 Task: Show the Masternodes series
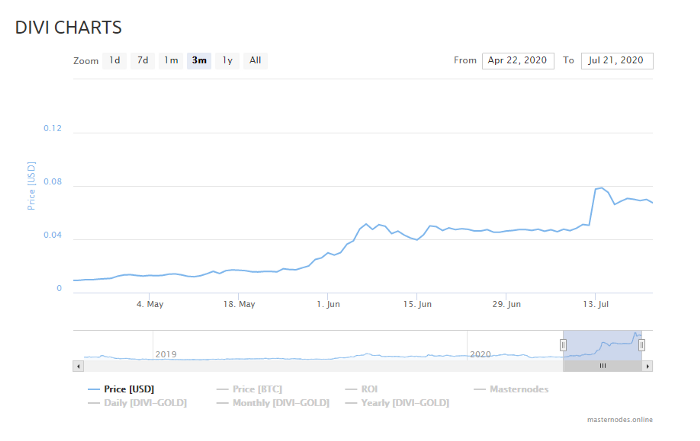tap(511, 389)
